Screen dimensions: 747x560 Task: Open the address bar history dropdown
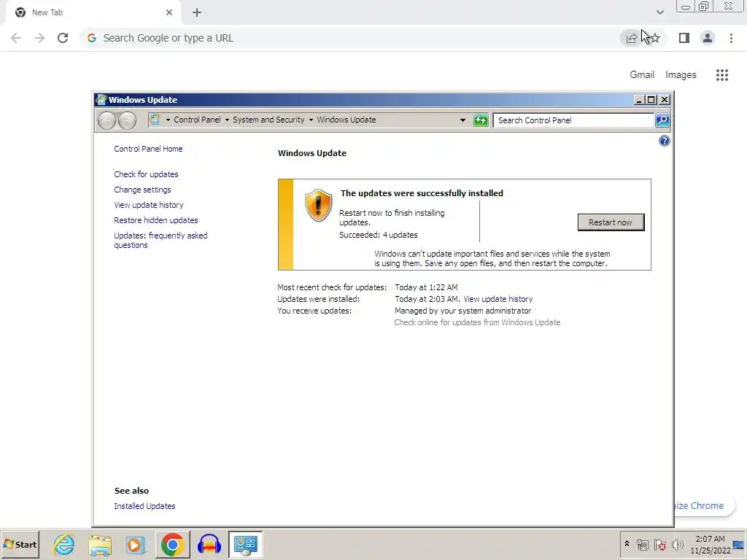click(462, 120)
